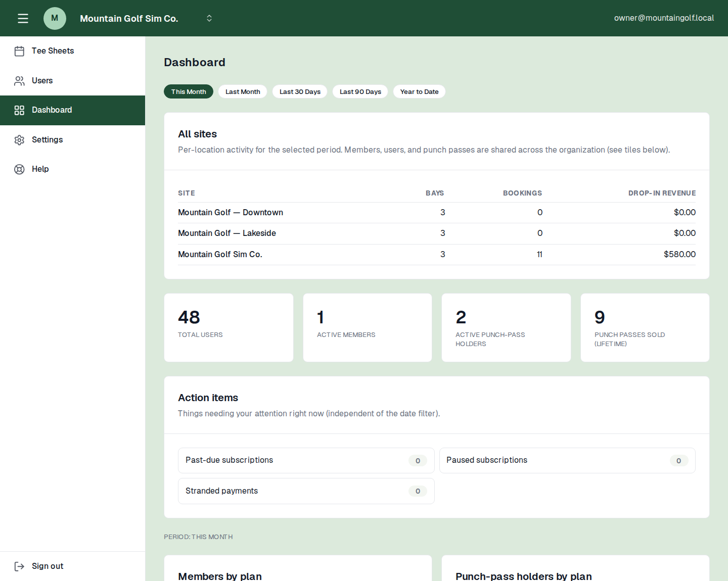Select the Year to Date filter

419,91
